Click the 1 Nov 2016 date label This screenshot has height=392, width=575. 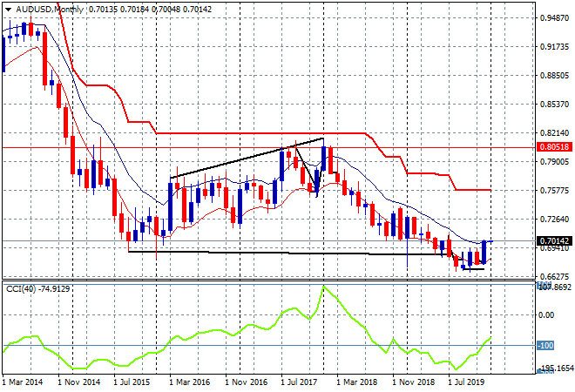pos(246,382)
